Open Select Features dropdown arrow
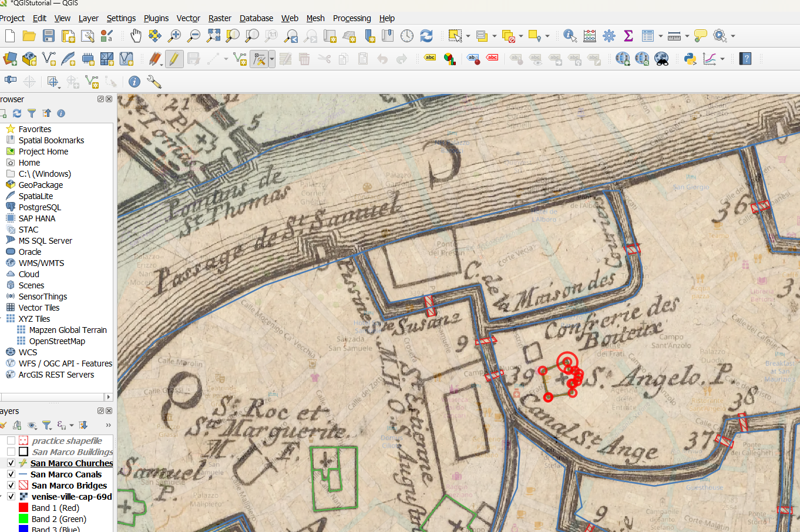Screen dimensions: 800x532 (x=468, y=36)
